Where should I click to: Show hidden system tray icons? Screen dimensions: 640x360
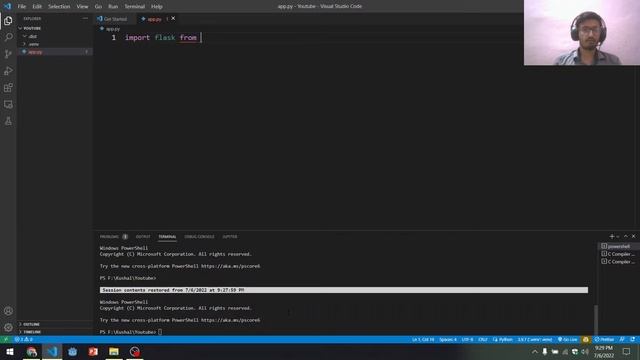pos(535,351)
